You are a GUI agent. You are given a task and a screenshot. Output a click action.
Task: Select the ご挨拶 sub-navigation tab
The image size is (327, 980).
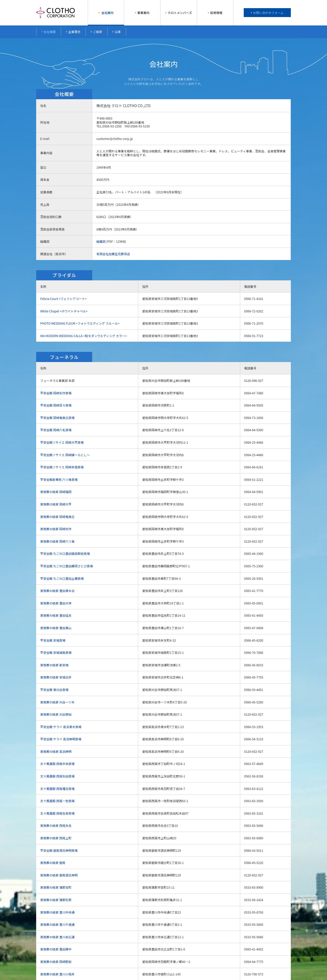click(x=97, y=32)
